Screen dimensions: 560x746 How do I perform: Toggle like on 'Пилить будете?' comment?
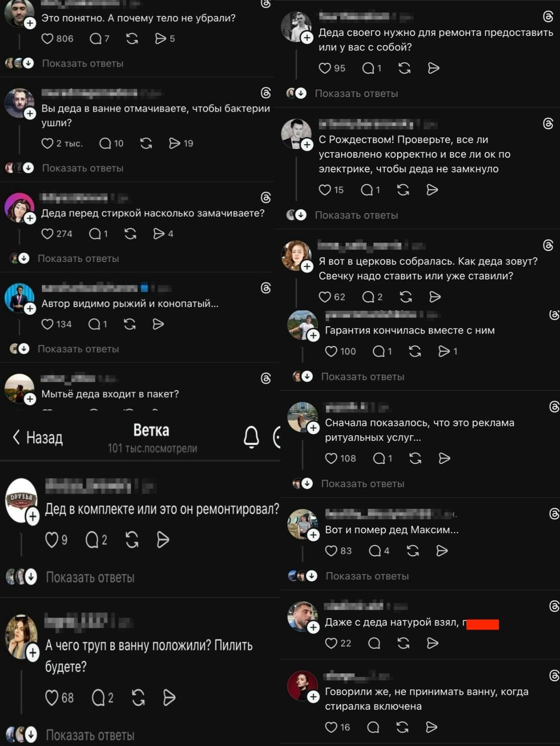pos(52,697)
